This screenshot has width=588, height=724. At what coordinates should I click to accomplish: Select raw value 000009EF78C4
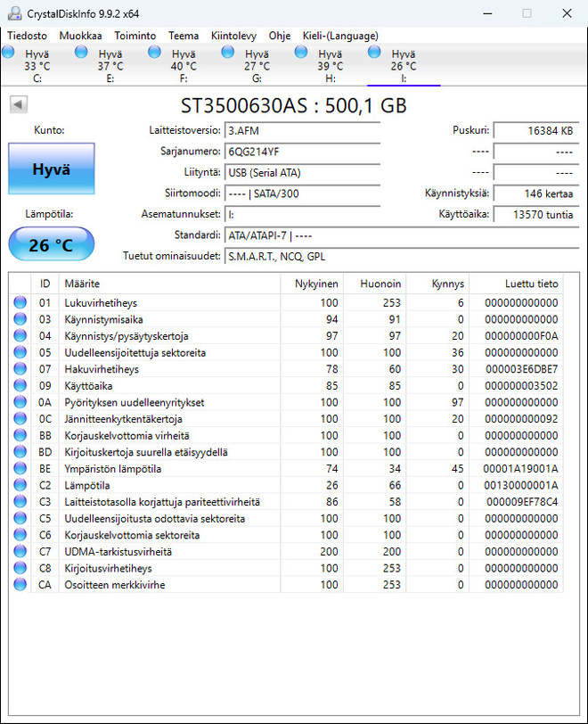pyautogui.click(x=522, y=502)
